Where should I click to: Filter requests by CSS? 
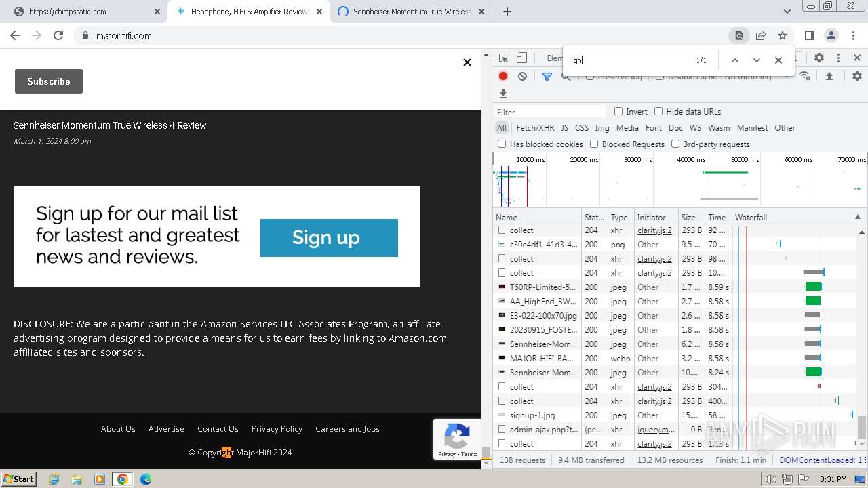582,127
